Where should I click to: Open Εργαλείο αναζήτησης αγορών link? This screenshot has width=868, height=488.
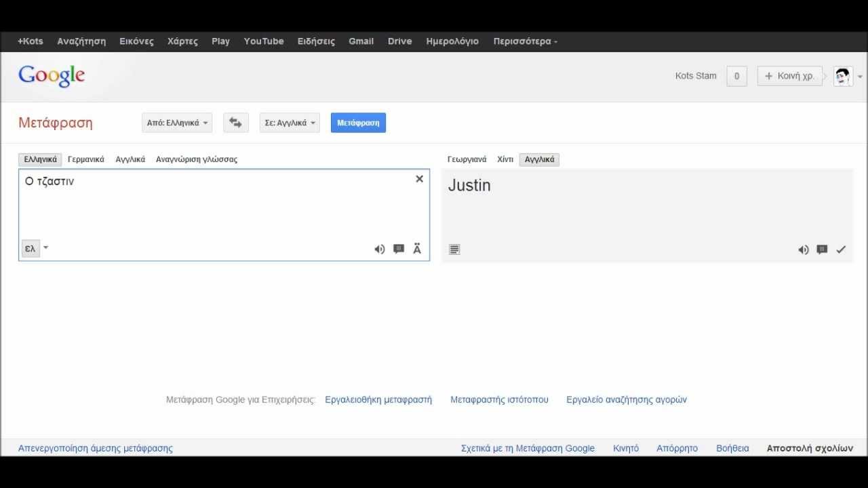[x=627, y=400]
